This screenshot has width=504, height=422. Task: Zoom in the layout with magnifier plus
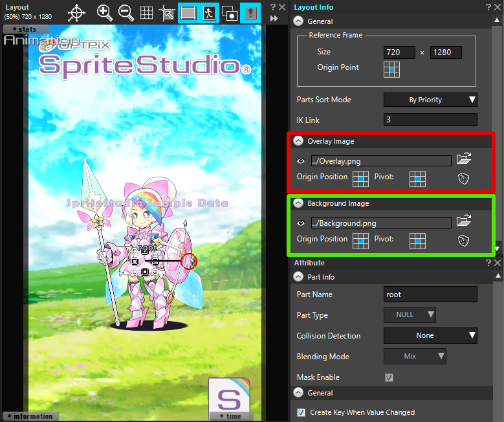point(104,13)
